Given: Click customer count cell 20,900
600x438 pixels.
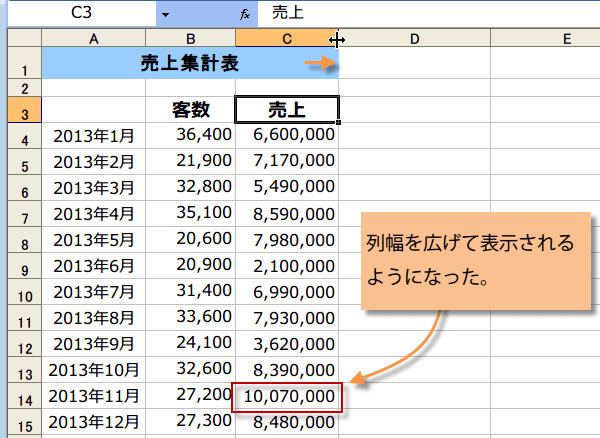Looking at the screenshot, I should 191,266.
